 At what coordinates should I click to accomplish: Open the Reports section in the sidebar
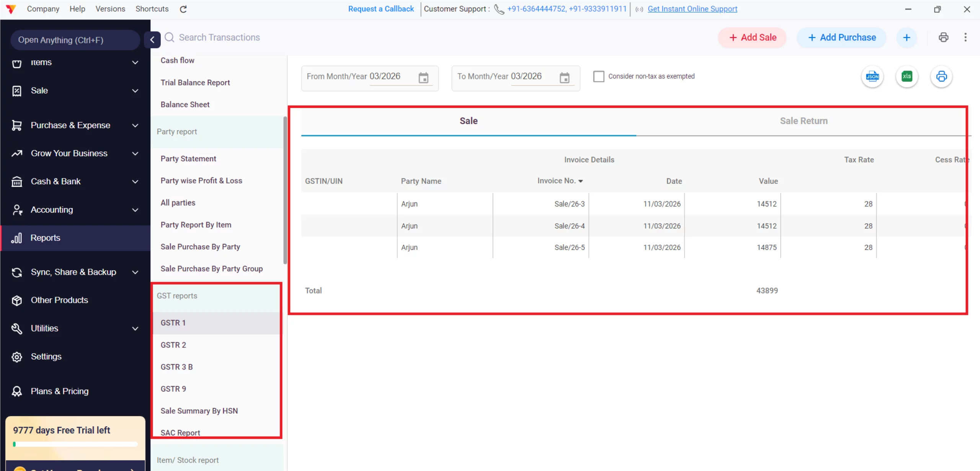tap(45, 237)
